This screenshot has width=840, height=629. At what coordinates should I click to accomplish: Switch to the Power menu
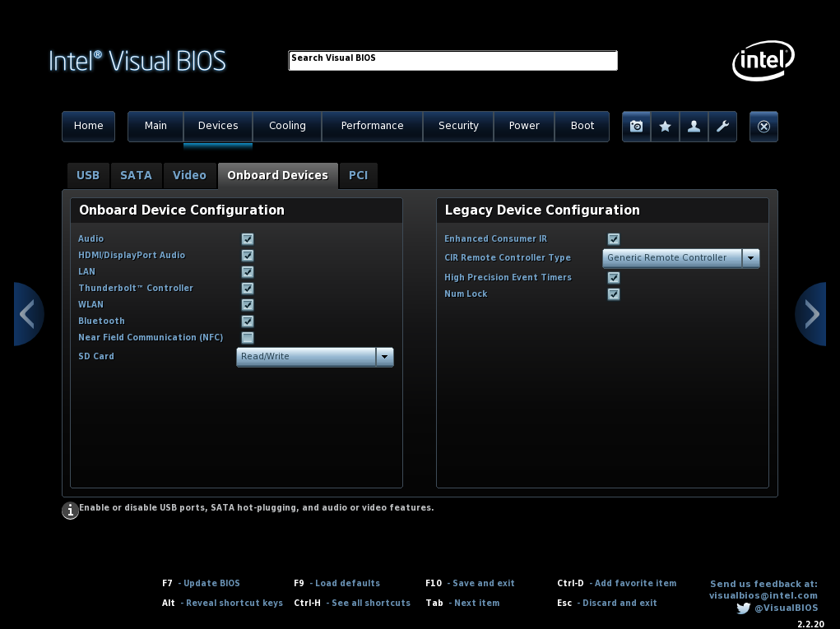coord(524,127)
